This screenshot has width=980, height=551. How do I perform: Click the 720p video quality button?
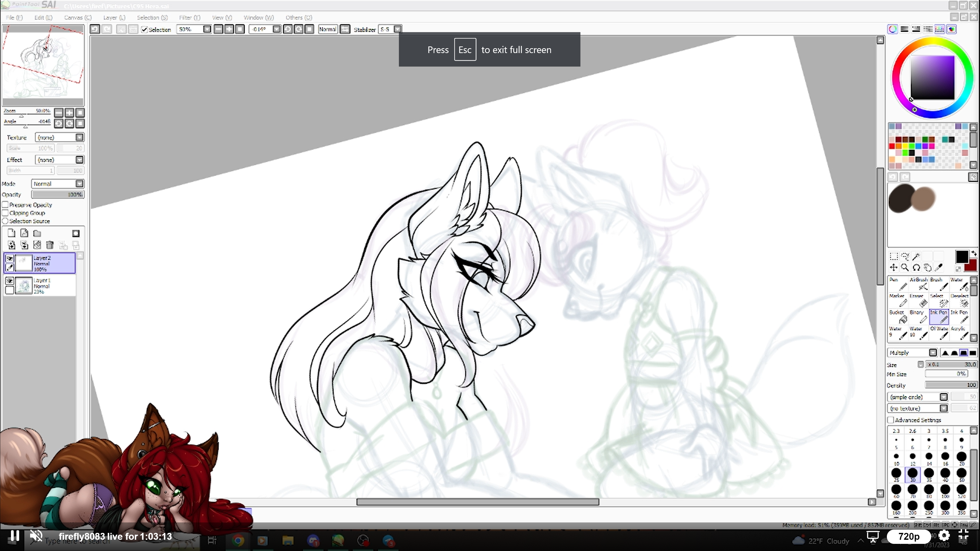(909, 536)
